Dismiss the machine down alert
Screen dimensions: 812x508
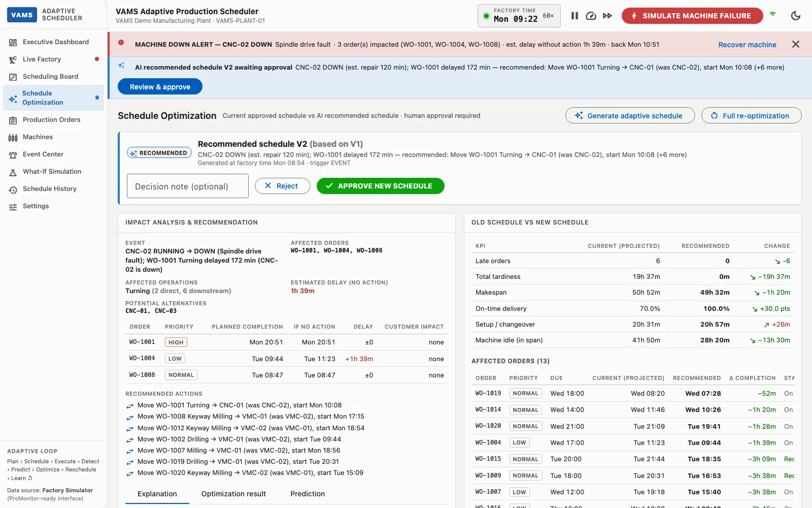point(796,44)
